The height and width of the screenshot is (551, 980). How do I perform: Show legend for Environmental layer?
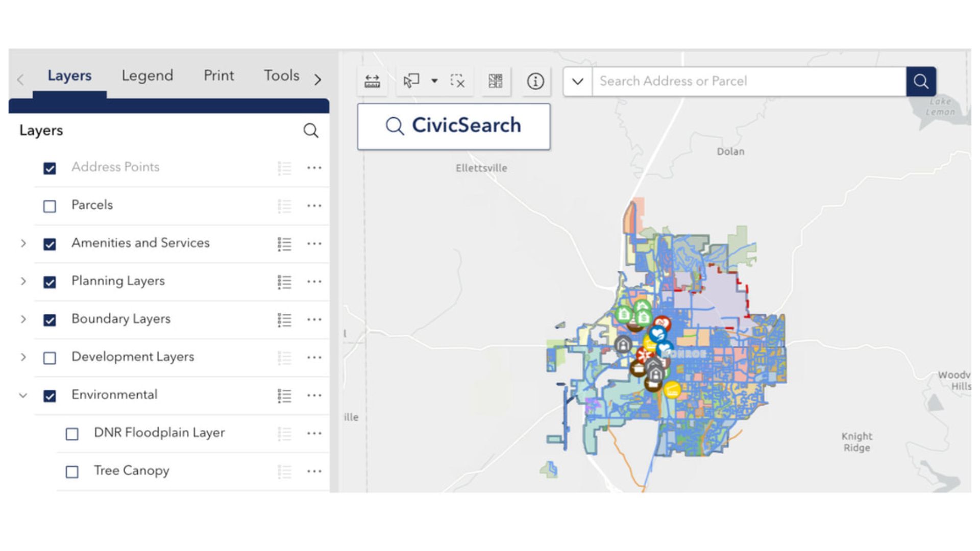pos(284,395)
